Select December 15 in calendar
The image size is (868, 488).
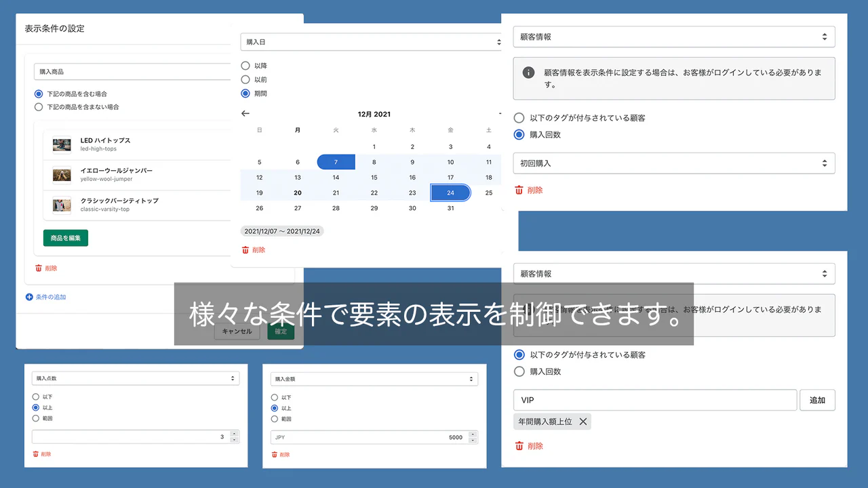pyautogui.click(x=374, y=178)
